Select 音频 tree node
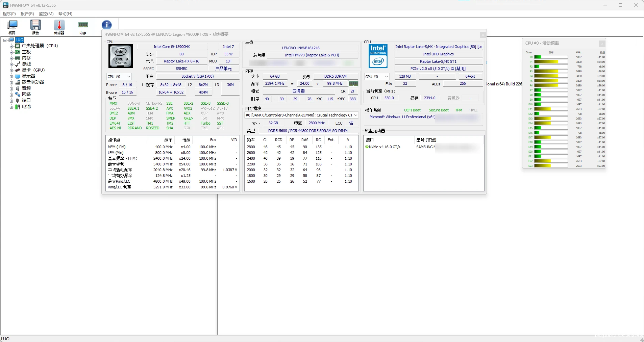Viewport: 644px width, 342px height. (x=26, y=88)
